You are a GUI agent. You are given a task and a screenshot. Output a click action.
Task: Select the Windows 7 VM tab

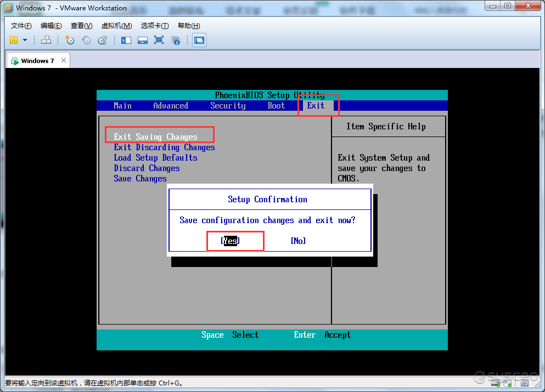coord(37,61)
